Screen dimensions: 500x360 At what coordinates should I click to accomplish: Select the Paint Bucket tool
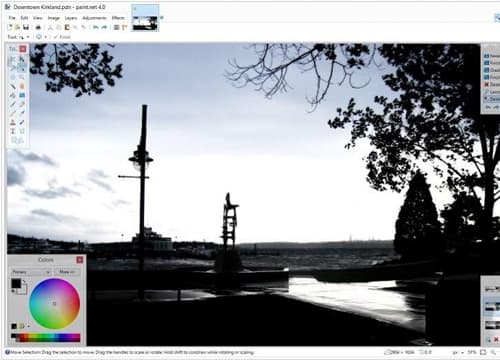[x=13, y=95]
